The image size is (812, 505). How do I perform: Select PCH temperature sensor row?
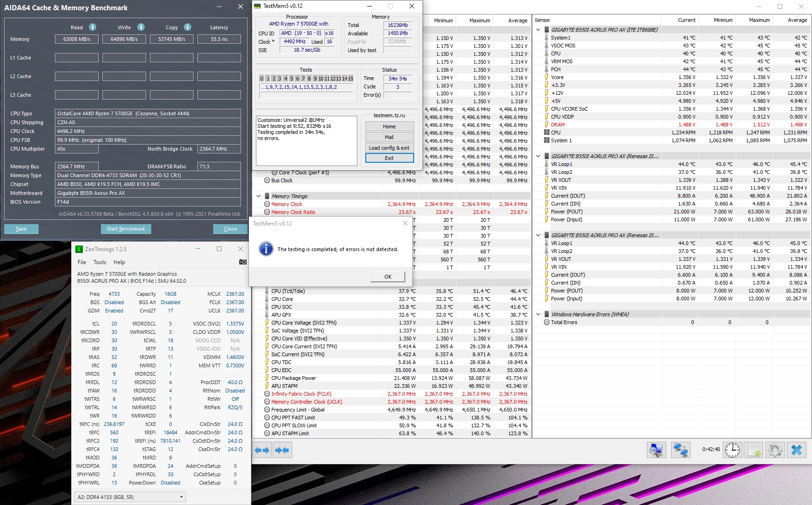click(672, 69)
